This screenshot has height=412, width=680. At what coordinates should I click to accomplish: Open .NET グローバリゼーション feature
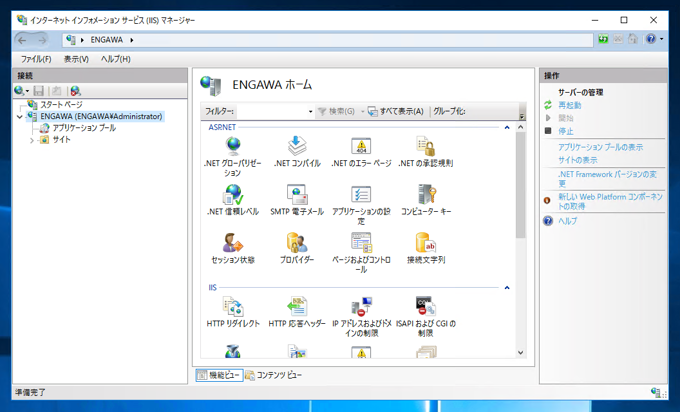233,157
